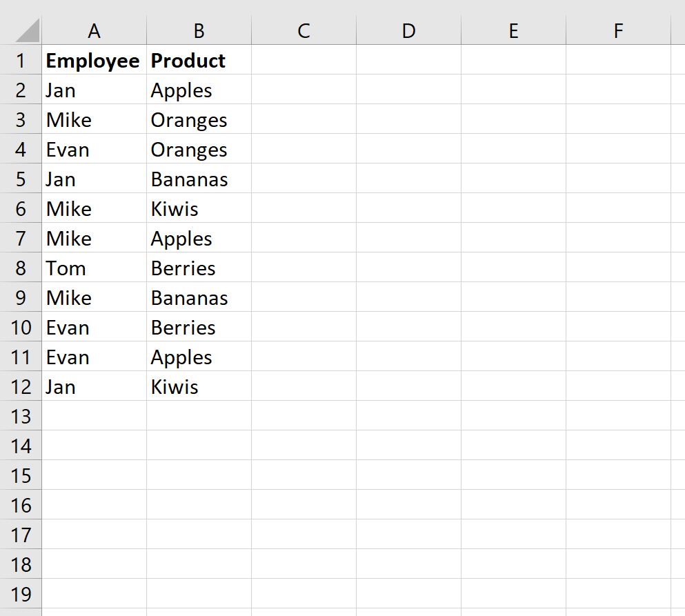The image size is (685, 616).
Task: Click the Select All corner triangle
Action: point(27,30)
